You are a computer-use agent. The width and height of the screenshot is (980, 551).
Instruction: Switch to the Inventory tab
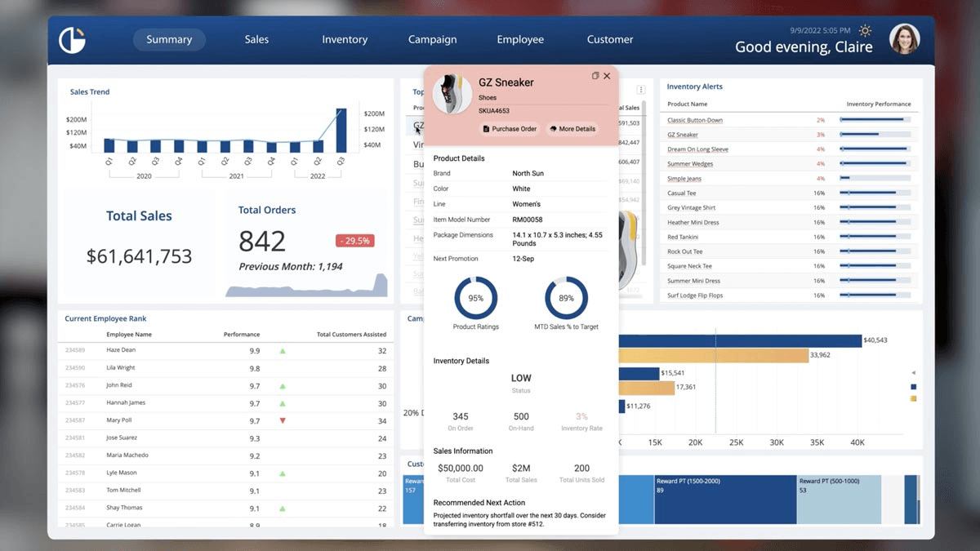pyautogui.click(x=345, y=38)
